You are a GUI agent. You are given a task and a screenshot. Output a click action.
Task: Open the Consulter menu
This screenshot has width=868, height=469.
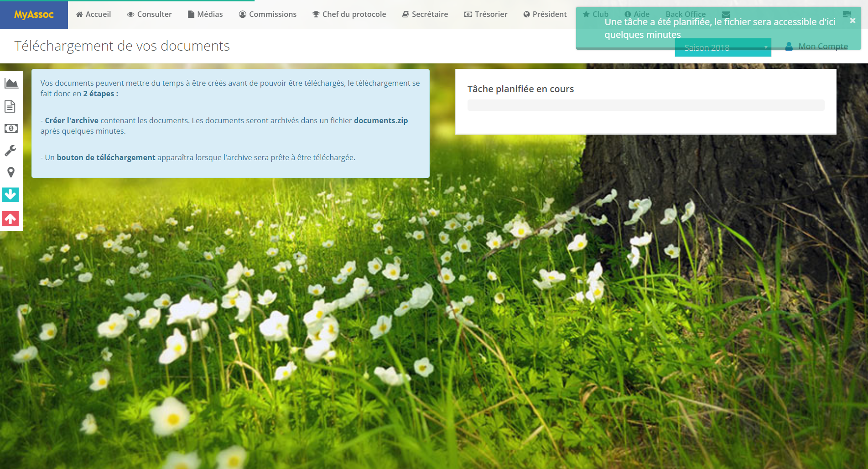point(149,14)
